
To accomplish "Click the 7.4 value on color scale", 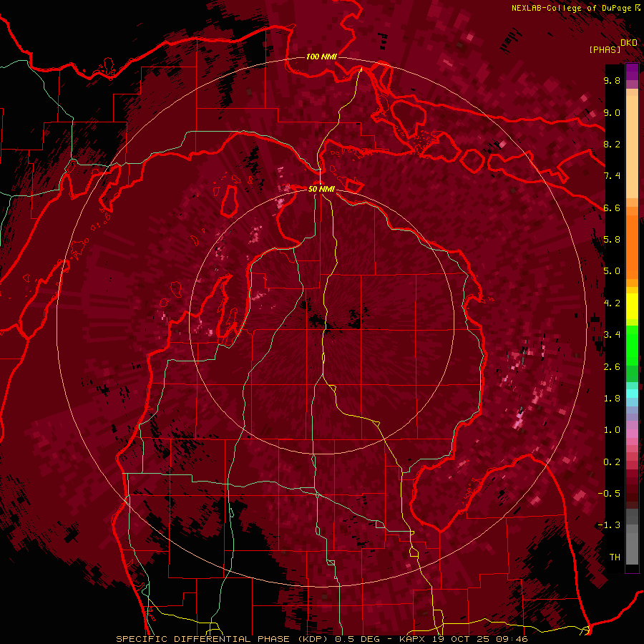I will [x=612, y=176].
